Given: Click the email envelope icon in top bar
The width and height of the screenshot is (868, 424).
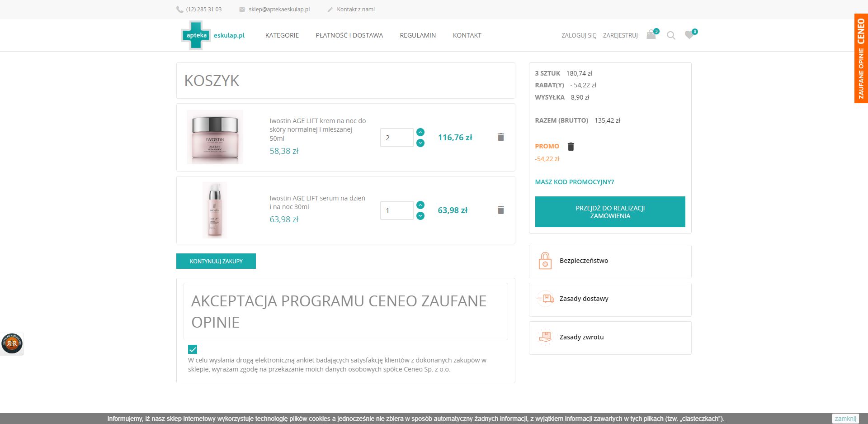Looking at the screenshot, I should tap(242, 10).
